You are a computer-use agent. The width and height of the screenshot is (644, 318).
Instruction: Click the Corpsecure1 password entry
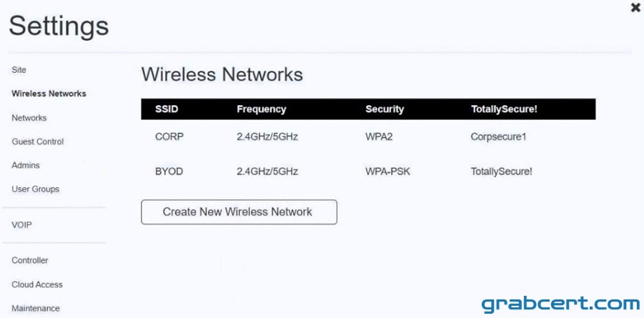click(498, 136)
